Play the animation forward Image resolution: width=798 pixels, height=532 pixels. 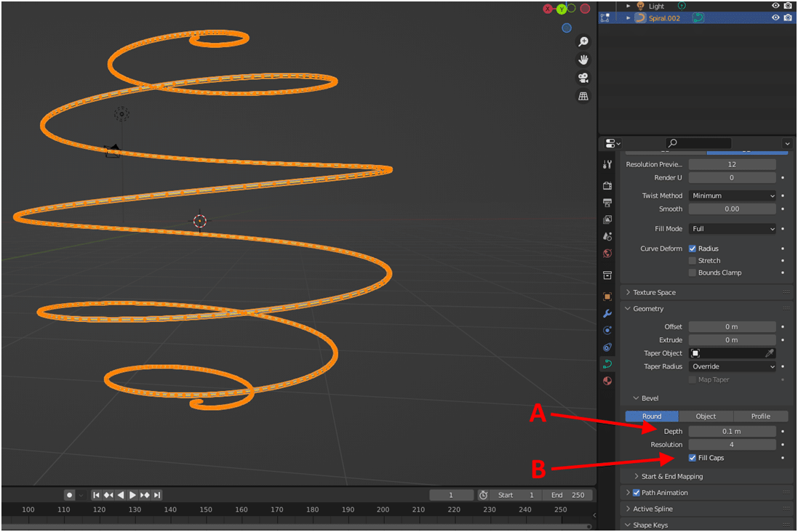132,495
